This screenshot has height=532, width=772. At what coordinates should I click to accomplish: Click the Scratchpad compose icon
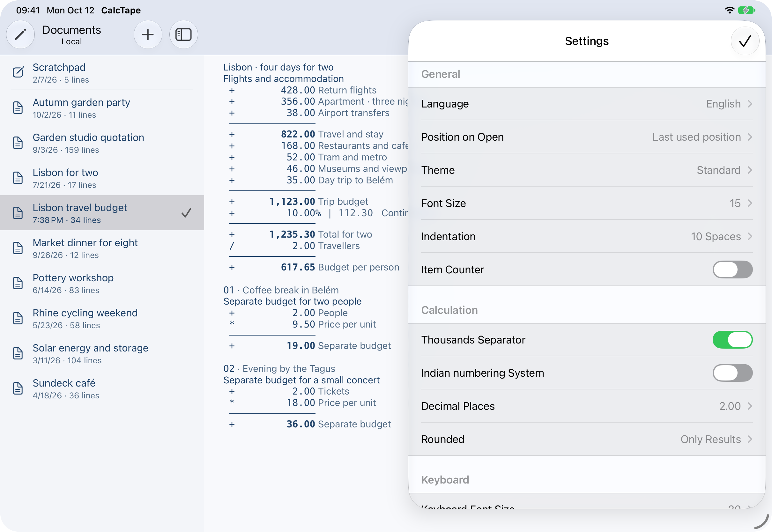click(x=18, y=72)
